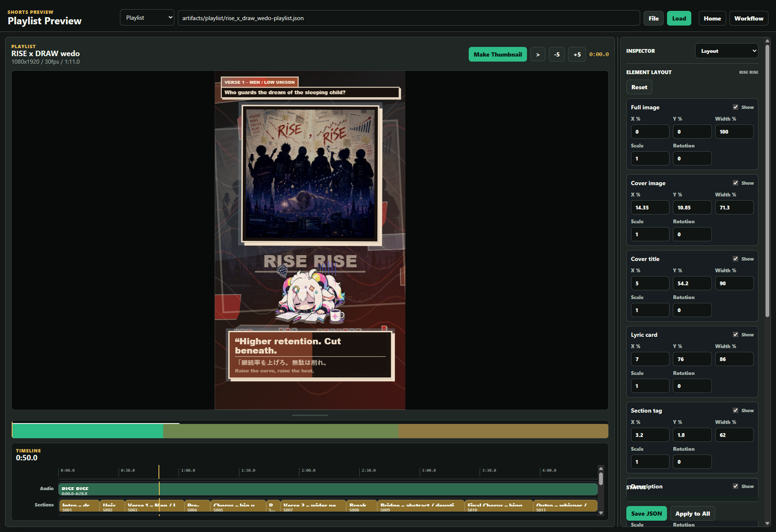Toggle Show for Cover image

[735, 183]
